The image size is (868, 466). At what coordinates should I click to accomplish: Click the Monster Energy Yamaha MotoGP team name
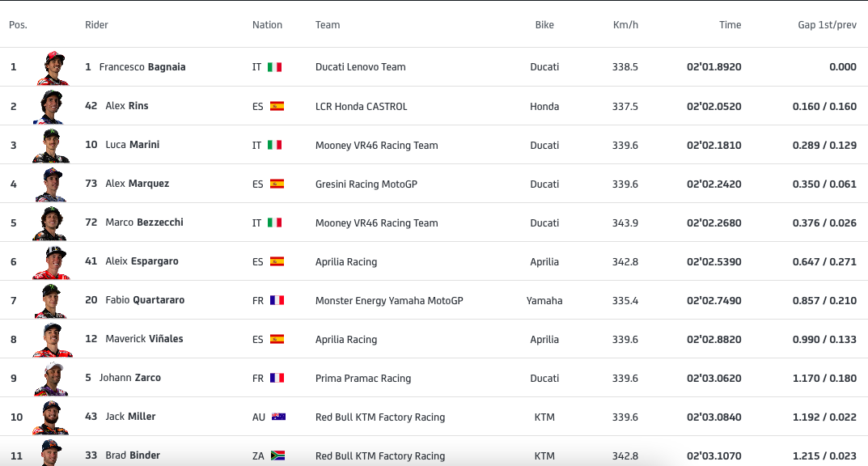pyautogui.click(x=389, y=300)
